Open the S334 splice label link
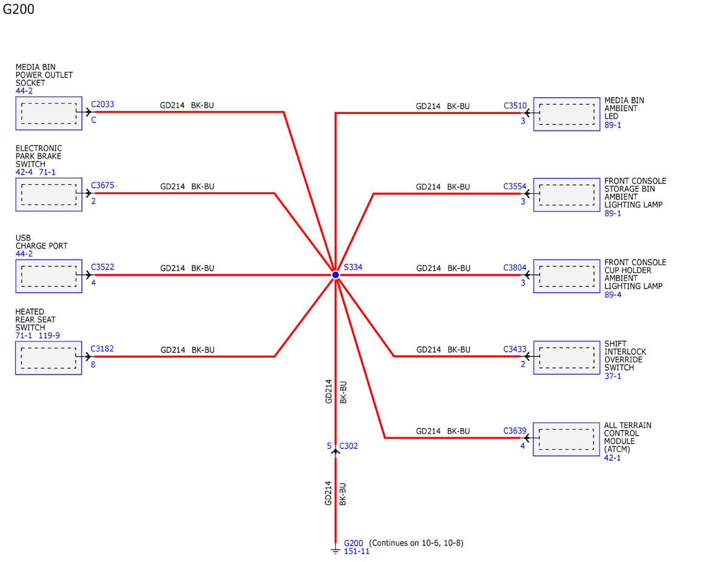The image size is (728, 562). 353,267
